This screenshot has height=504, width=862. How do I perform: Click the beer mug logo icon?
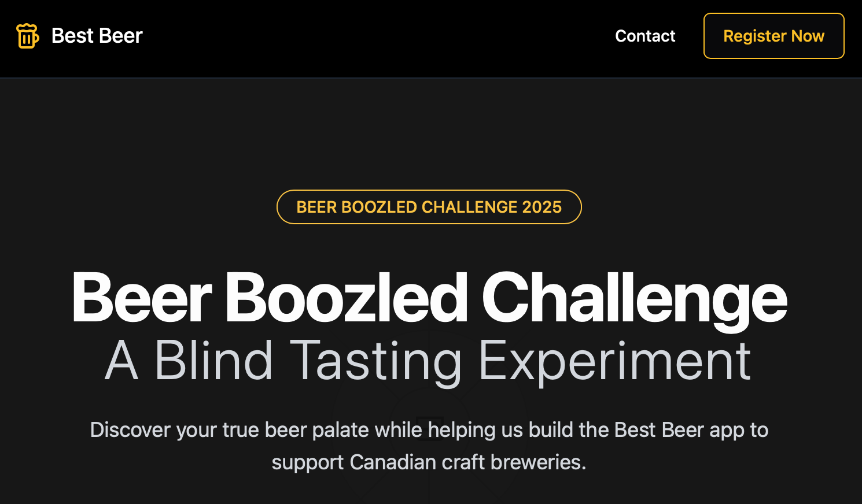tap(27, 36)
